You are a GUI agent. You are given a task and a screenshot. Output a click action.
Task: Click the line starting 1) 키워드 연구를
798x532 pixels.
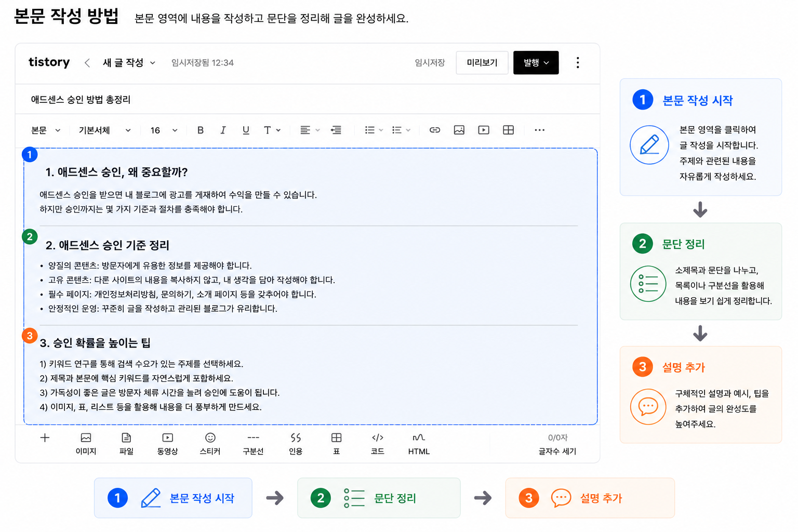pyautogui.click(x=141, y=364)
